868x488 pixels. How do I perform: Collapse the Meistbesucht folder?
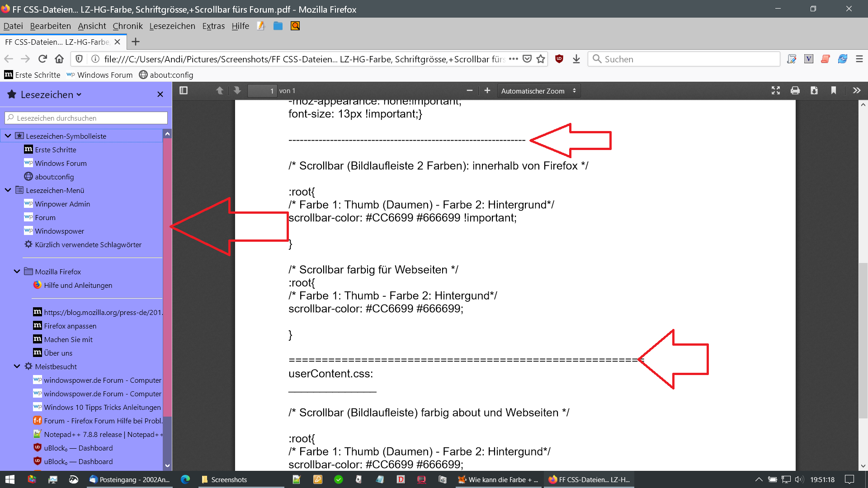tap(17, 366)
